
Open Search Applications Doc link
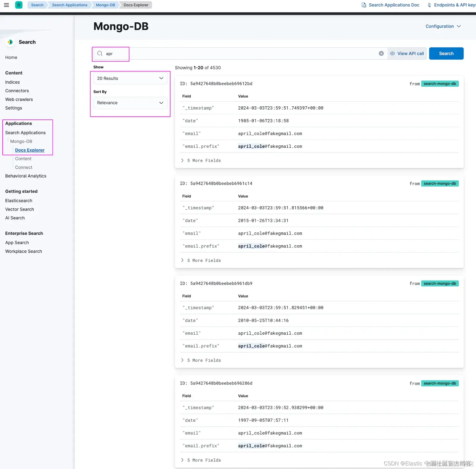[390, 5]
